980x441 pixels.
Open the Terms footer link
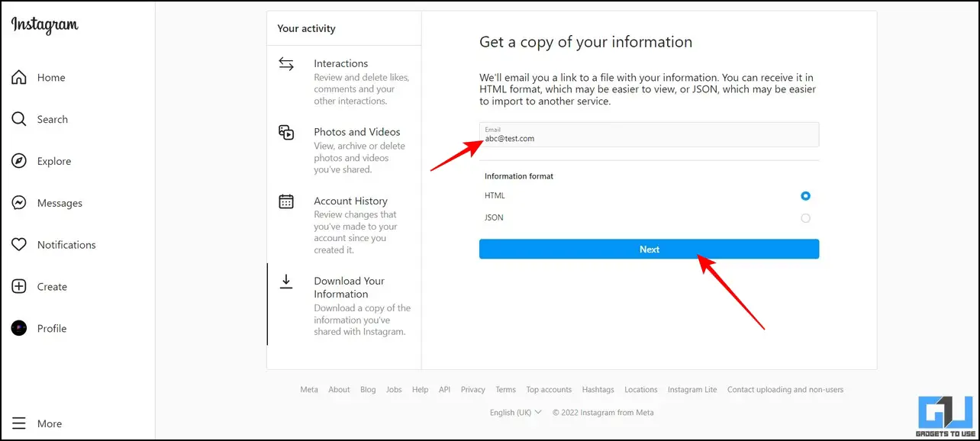point(505,389)
